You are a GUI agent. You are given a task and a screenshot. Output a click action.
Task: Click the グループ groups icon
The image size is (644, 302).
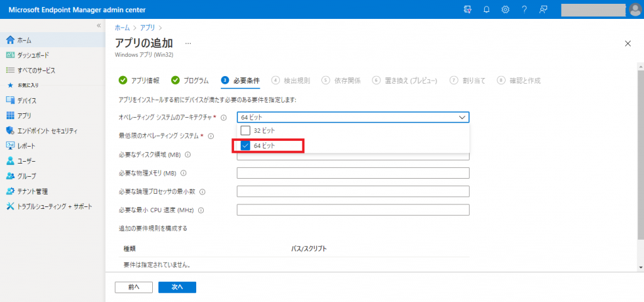11,176
